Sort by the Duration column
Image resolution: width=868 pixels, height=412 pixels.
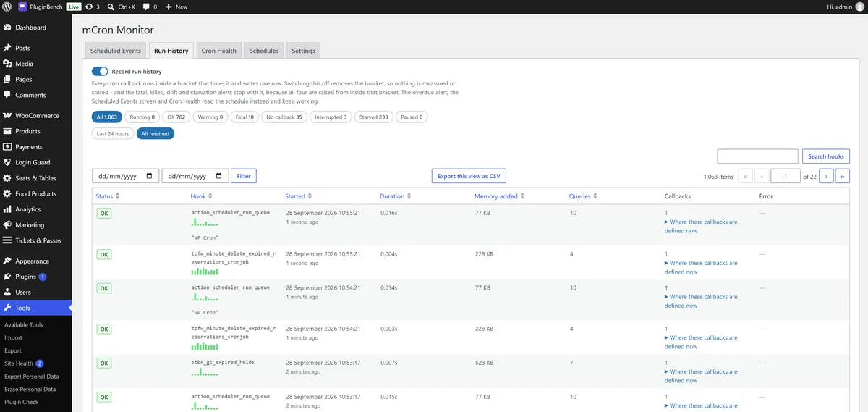(x=396, y=196)
